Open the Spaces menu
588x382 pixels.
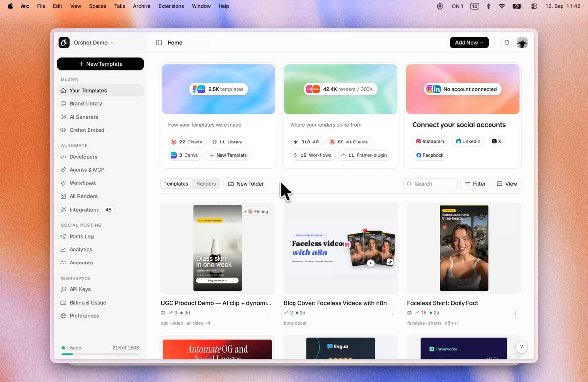click(x=98, y=6)
